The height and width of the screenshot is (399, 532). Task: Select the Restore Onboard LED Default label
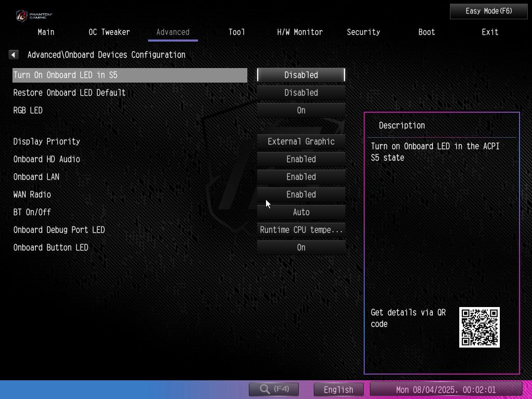(69, 92)
